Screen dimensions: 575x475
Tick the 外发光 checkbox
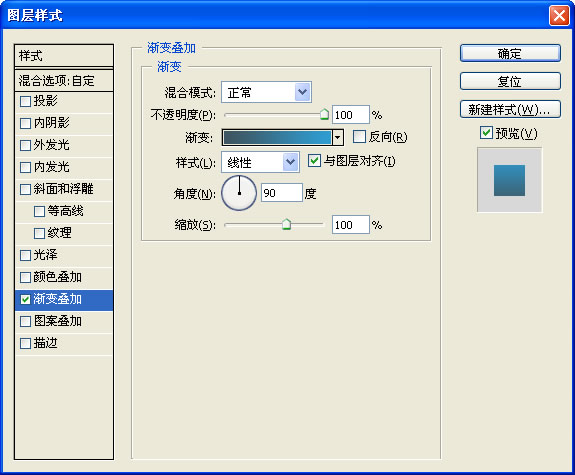(x=25, y=145)
